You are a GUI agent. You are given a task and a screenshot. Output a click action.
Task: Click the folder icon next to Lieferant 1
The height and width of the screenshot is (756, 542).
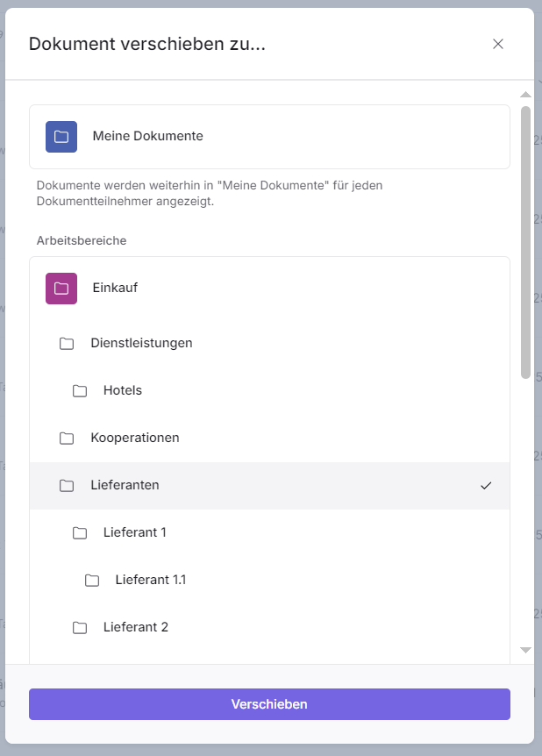(80, 532)
